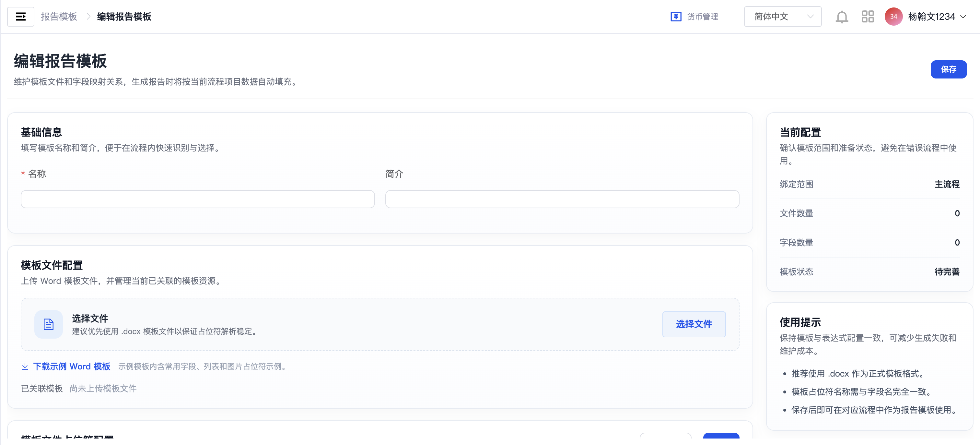Click the 选择文件 button
The height and width of the screenshot is (445, 980).
(x=694, y=324)
